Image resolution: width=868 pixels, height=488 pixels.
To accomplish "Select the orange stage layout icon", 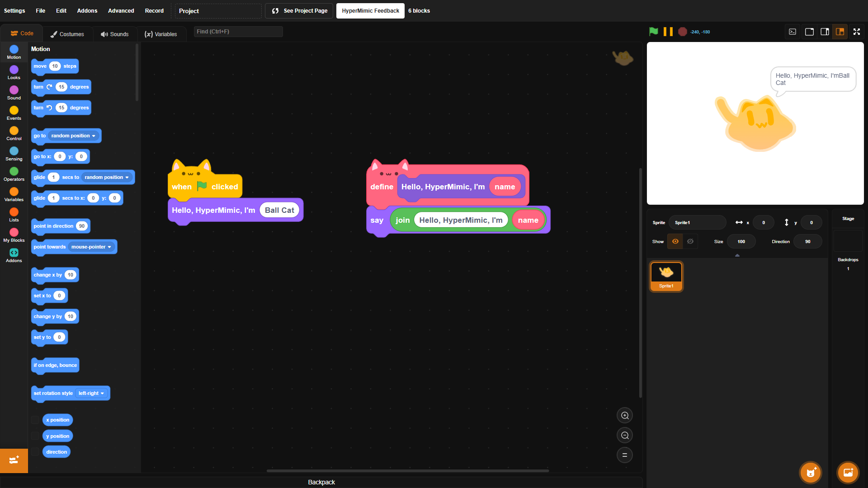I will coord(840,32).
